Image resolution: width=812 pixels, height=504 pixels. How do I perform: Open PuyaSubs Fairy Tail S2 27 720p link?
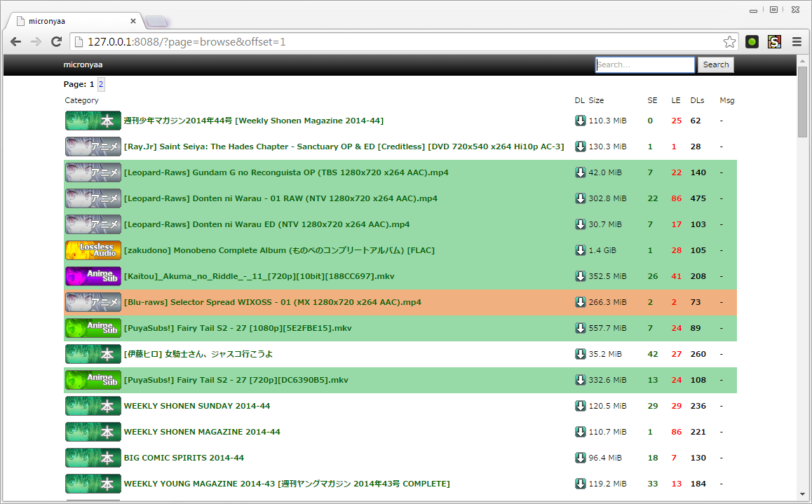236,380
